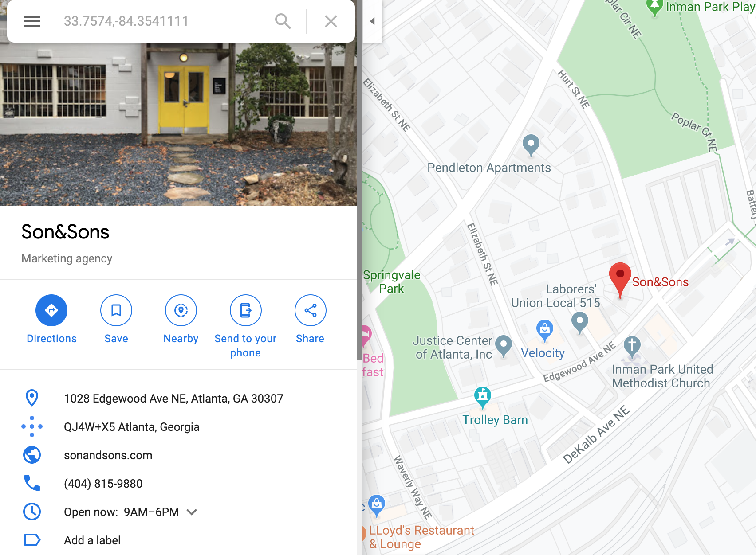Viewport: 756px width, 555px height.
Task: Select the Trolley Barn map marker
Action: [483, 397]
